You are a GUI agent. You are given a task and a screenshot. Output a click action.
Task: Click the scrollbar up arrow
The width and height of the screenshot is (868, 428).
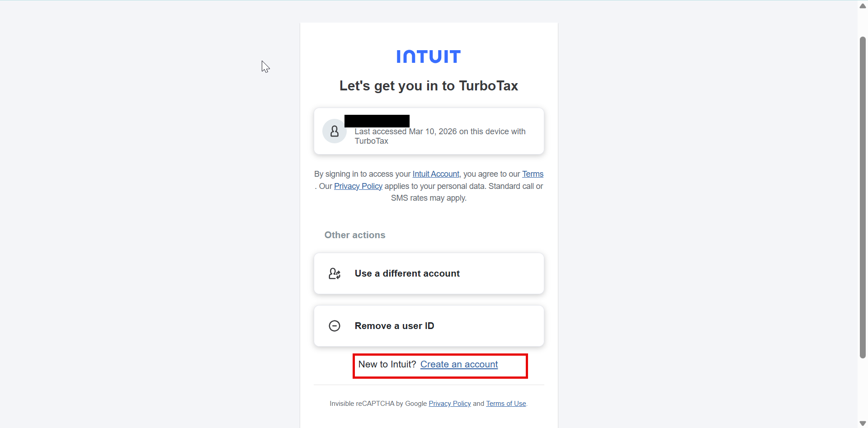tap(863, 6)
